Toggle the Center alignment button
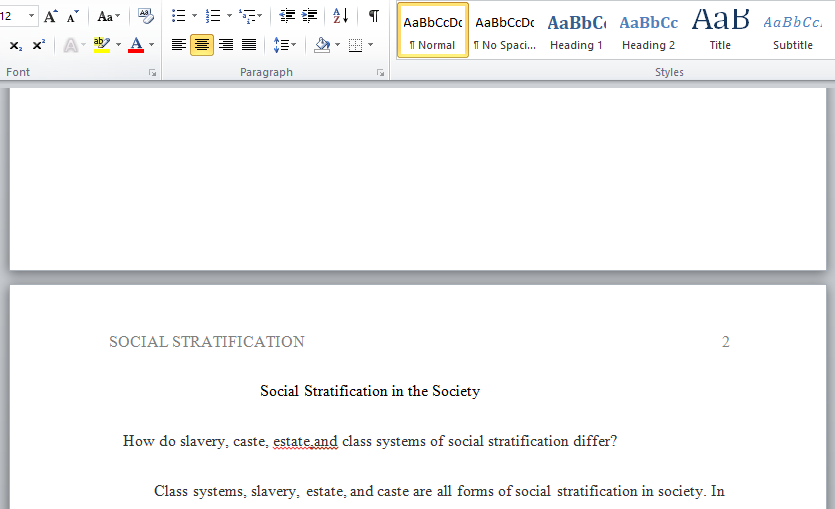Screen dimensions: 835x509 [x=202, y=45]
